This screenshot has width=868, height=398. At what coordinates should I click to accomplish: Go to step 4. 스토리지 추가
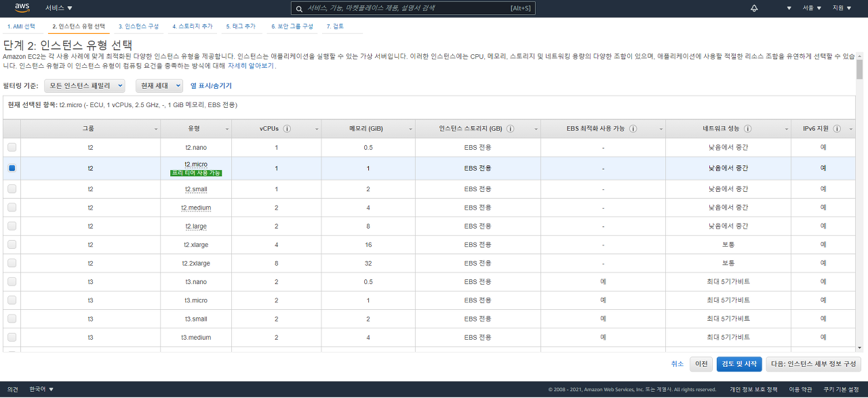[x=193, y=26]
